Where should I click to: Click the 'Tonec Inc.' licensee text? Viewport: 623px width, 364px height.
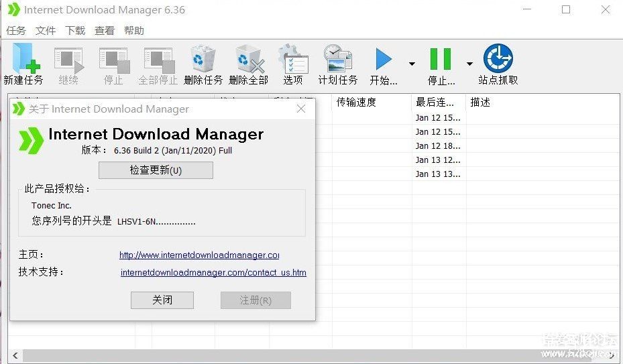click(x=51, y=205)
